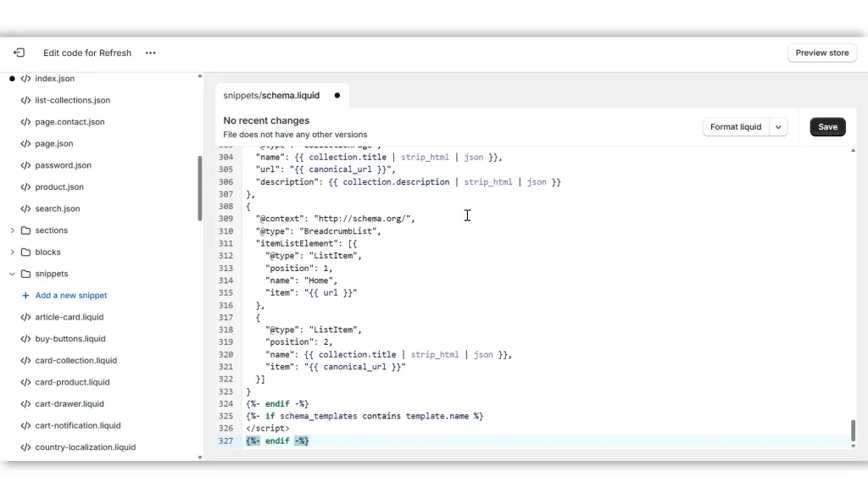Click the code icon beside card-collection.liquid
This screenshot has height=488, width=868.
click(25, 360)
